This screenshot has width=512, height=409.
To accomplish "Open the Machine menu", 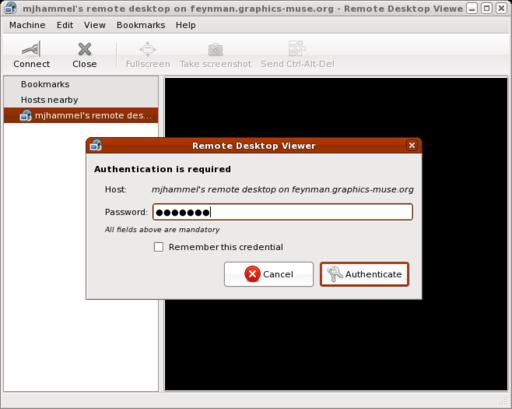I will (27, 25).
